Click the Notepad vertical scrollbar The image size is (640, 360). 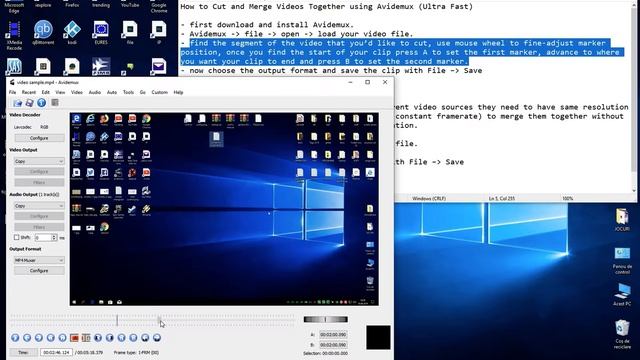[634, 98]
